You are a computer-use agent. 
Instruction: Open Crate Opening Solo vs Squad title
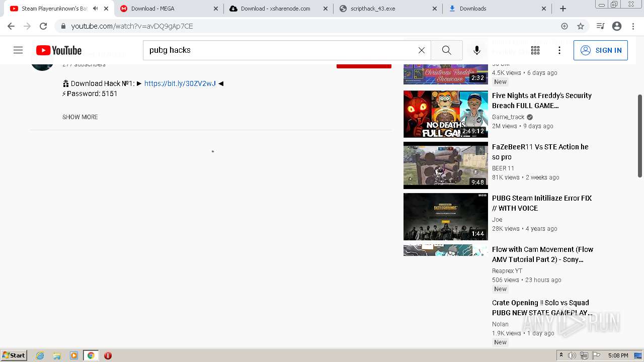point(542,308)
